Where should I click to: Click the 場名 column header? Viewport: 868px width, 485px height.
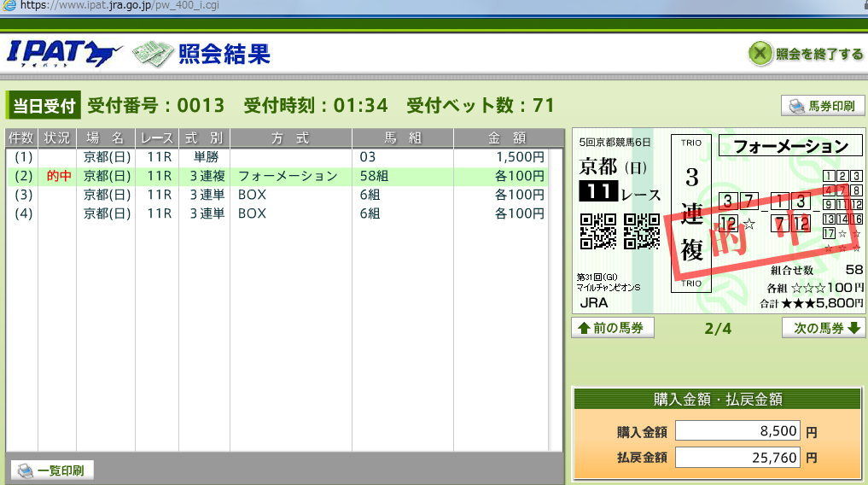106,137
